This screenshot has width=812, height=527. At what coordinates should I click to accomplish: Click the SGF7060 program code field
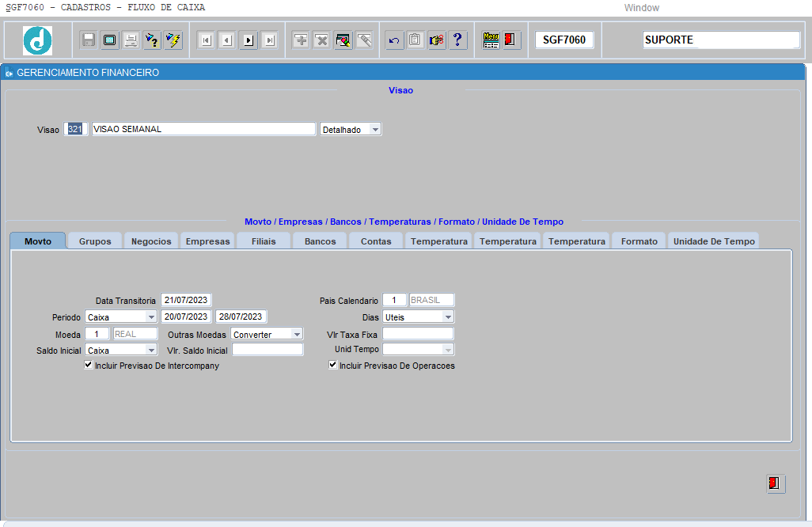pyautogui.click(x=564, y=40)
